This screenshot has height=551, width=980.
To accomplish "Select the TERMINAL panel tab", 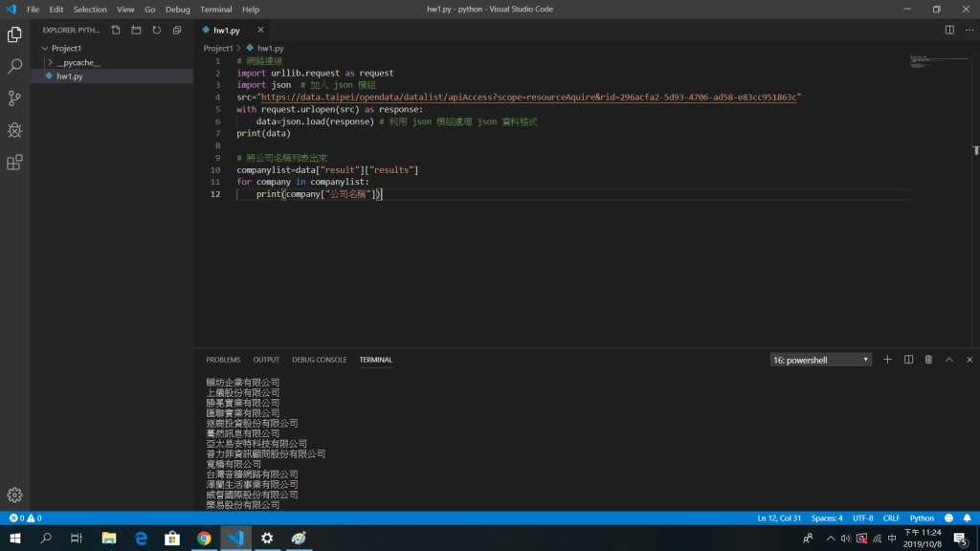I will click(375, 360).
